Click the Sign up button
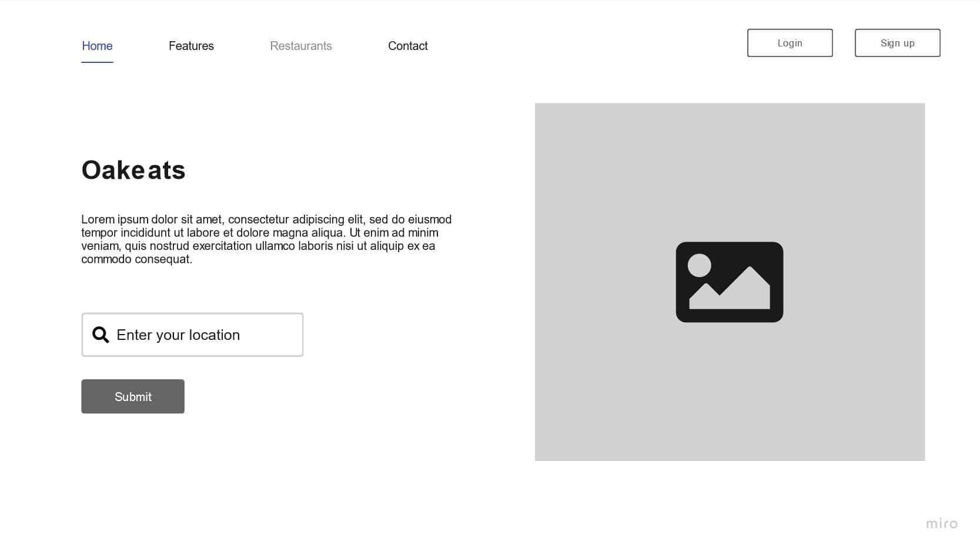 897,43
